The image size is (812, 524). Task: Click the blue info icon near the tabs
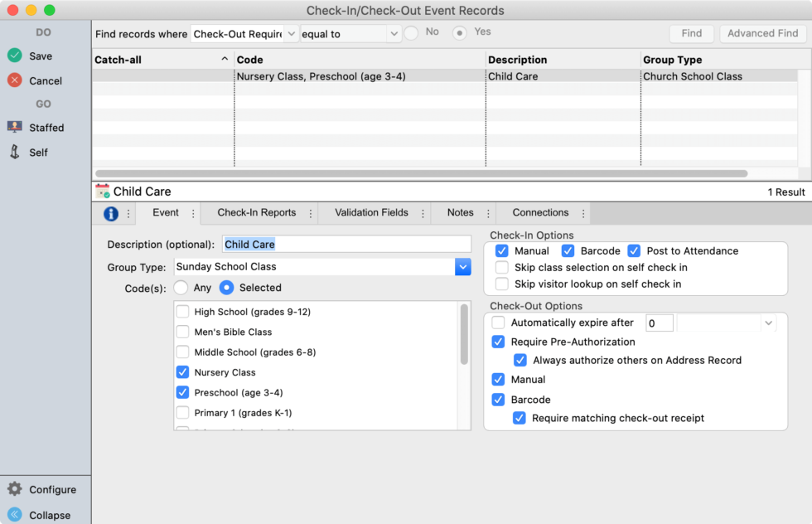(x=110, y=212)
